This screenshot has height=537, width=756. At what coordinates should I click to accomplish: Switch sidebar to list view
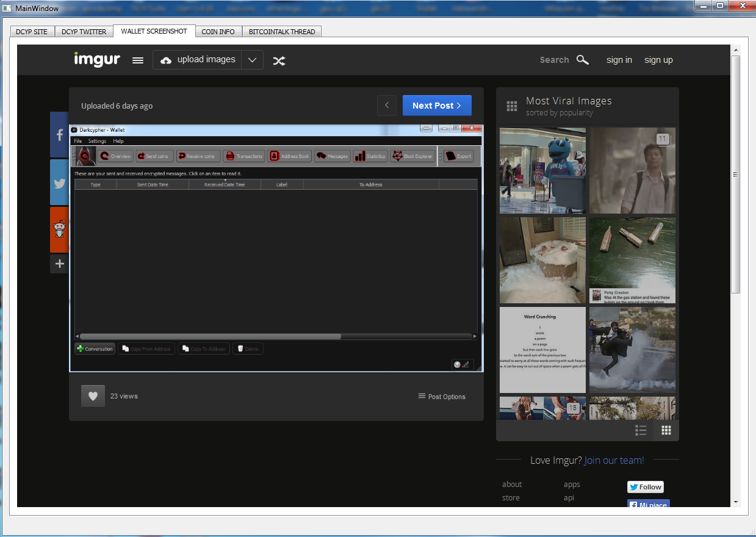641,430
